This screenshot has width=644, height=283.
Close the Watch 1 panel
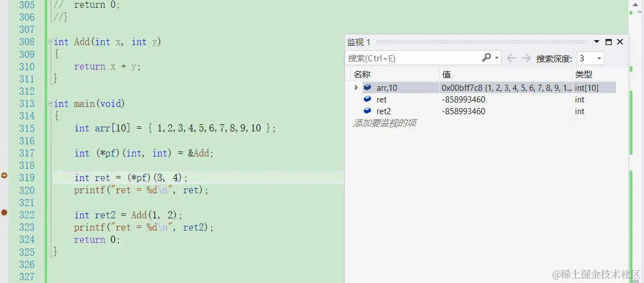[620, 42]
